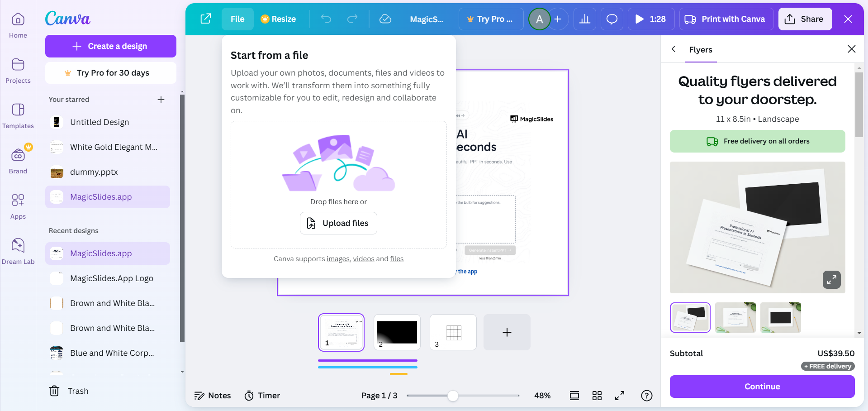
Task: Redo the last action
Action: tap(352, 19)
